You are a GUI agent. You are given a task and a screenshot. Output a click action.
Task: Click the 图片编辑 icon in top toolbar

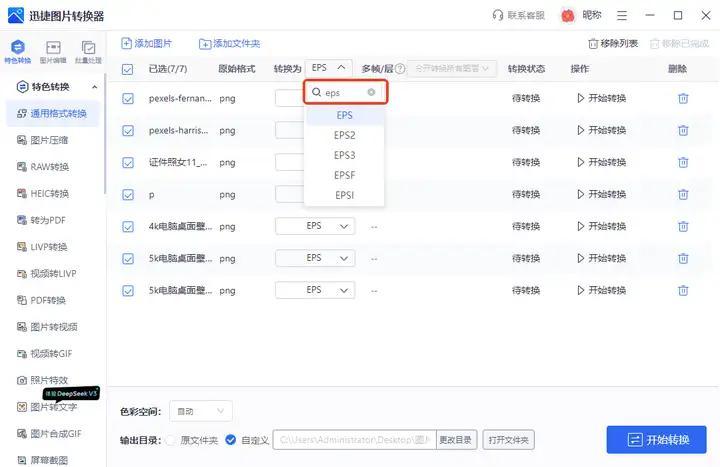tap(53, 49)
